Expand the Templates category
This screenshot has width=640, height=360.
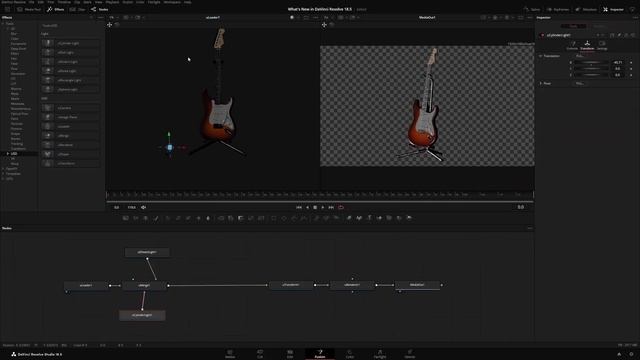(3, 173)
